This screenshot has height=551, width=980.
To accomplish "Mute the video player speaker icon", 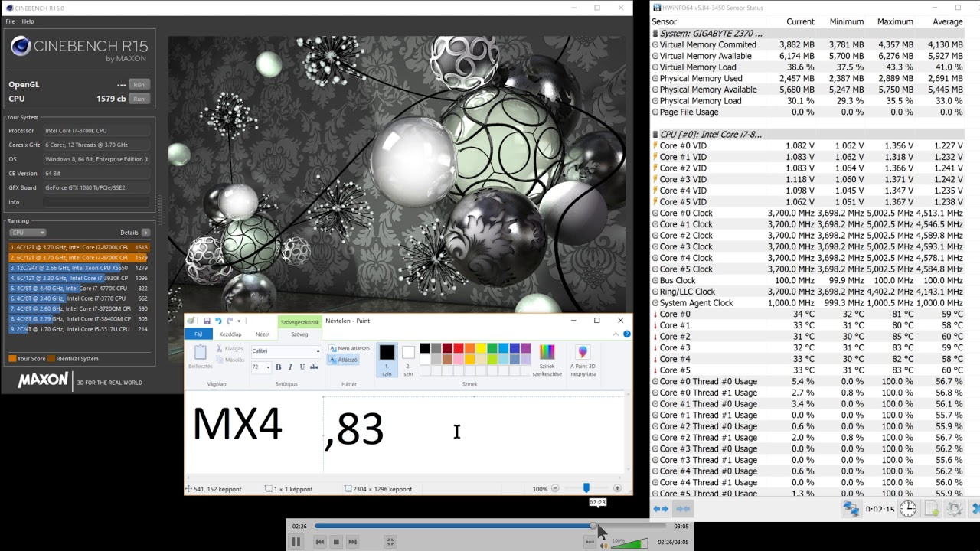I will pyautogui.click(x=604, y=544).
